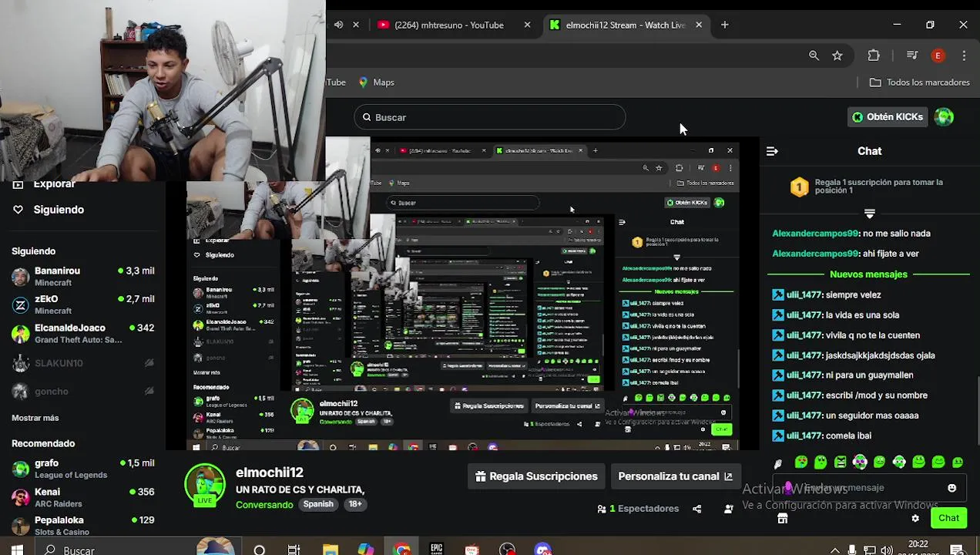Screen dimensions: 980x555
Task: Click the share icon next to Espectadores
Action: click(696, 509)
